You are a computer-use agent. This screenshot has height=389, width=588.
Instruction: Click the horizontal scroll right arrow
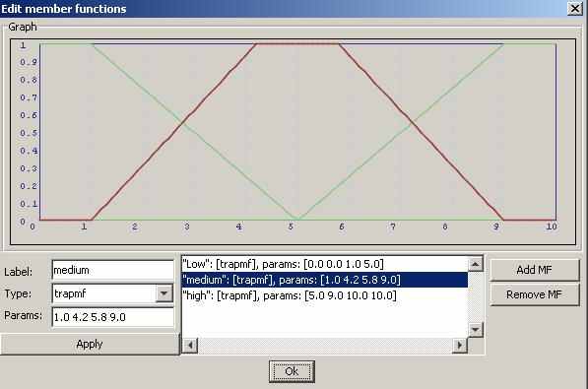coord(460,345)
